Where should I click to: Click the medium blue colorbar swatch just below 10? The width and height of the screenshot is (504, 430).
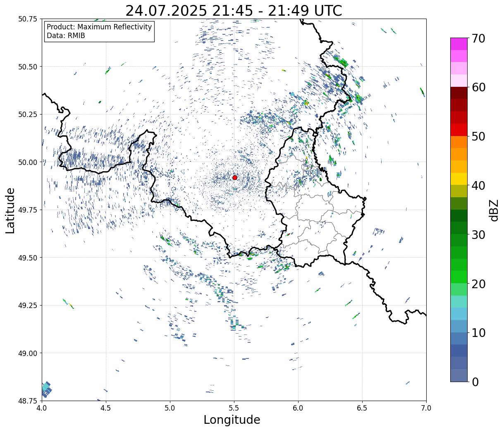click(x=459, y=338)
